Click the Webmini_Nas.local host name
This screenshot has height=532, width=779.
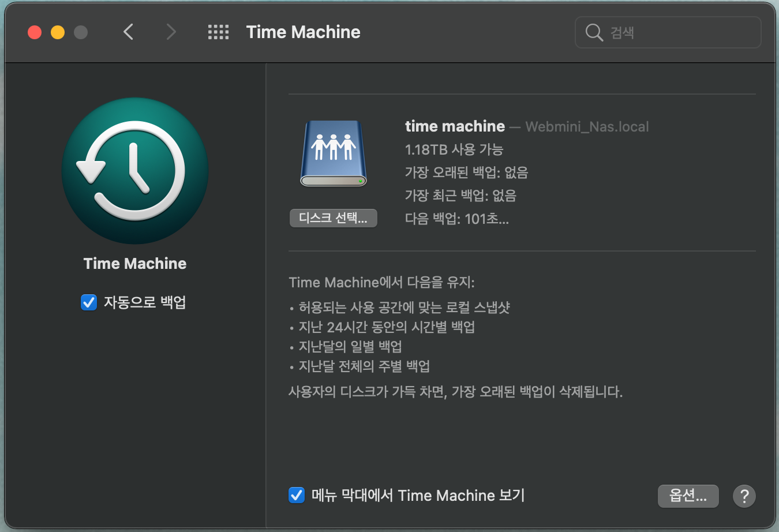[x=587, y=127]
